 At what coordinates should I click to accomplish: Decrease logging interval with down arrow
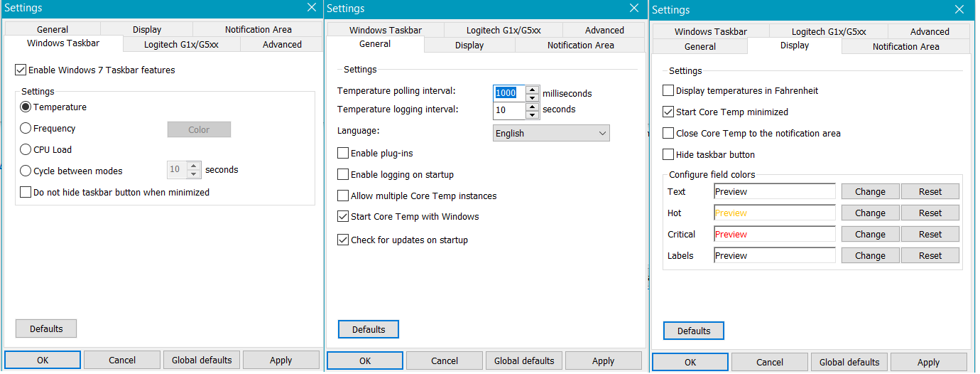click(533, 114)
